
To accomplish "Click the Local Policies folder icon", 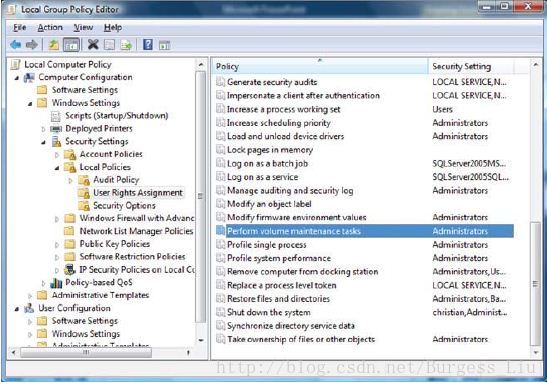I will point(70,167).
